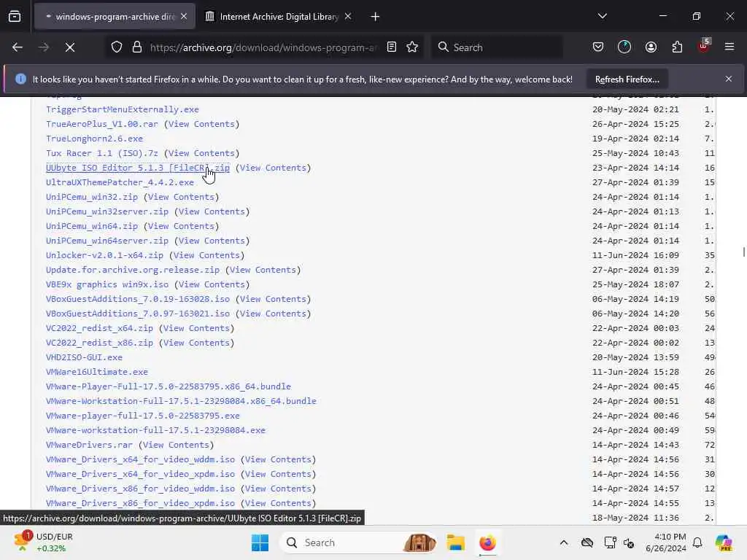This screenshot has width=747, height=560.
Task: Download VMware16Ultimate.exe
Action: click(x=97, y=372)
